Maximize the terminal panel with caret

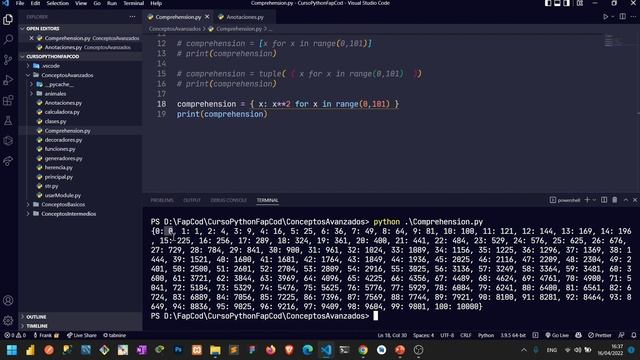[x=626, y=200]
